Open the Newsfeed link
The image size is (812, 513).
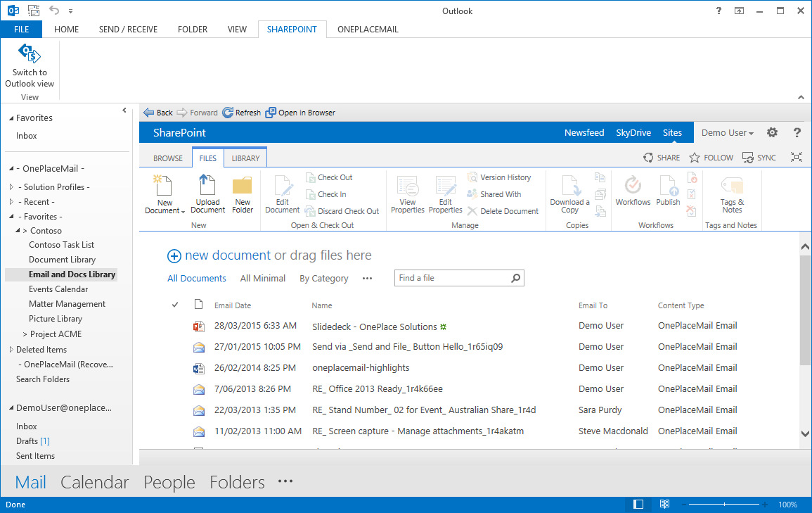click(x=584, y=133)
